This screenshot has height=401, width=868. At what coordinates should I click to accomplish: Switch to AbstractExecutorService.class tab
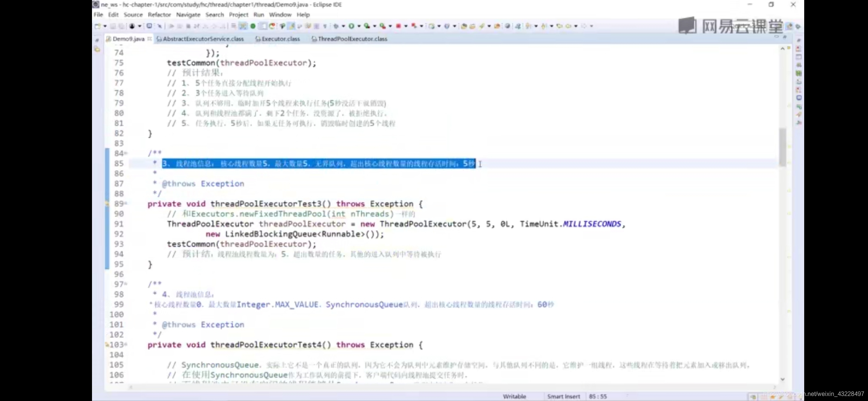coord(200,39)
